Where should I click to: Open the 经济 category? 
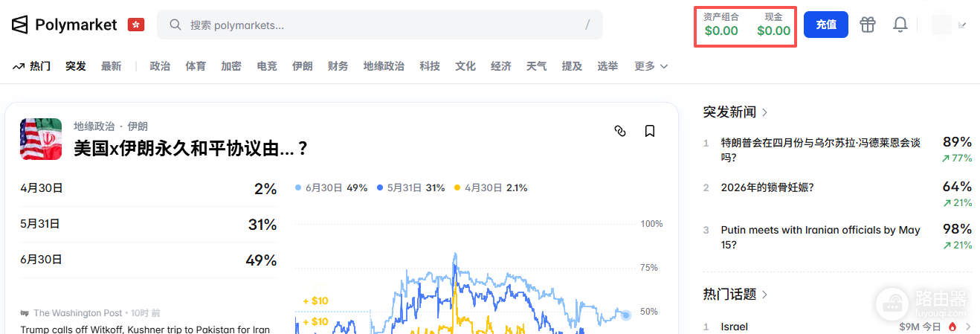click(x=501, y=66)
